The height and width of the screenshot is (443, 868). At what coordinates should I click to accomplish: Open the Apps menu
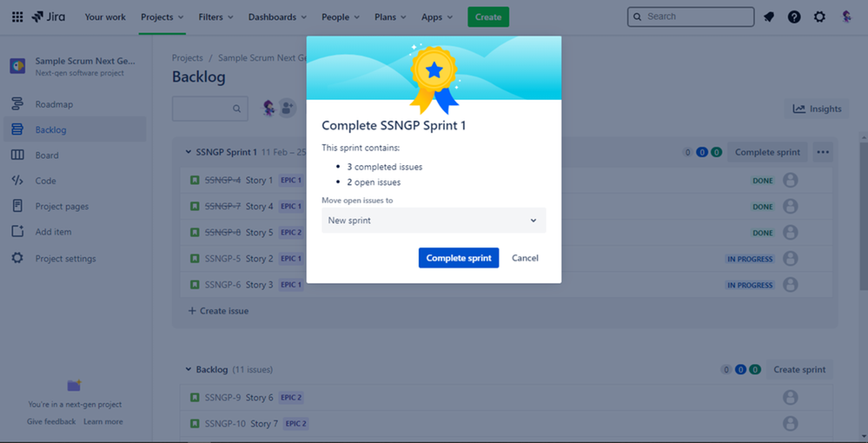(437, 17)
